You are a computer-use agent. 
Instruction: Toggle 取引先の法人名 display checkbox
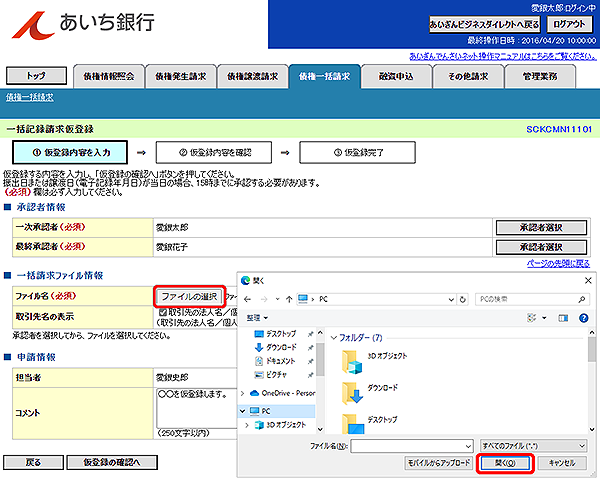click(163, 312)
